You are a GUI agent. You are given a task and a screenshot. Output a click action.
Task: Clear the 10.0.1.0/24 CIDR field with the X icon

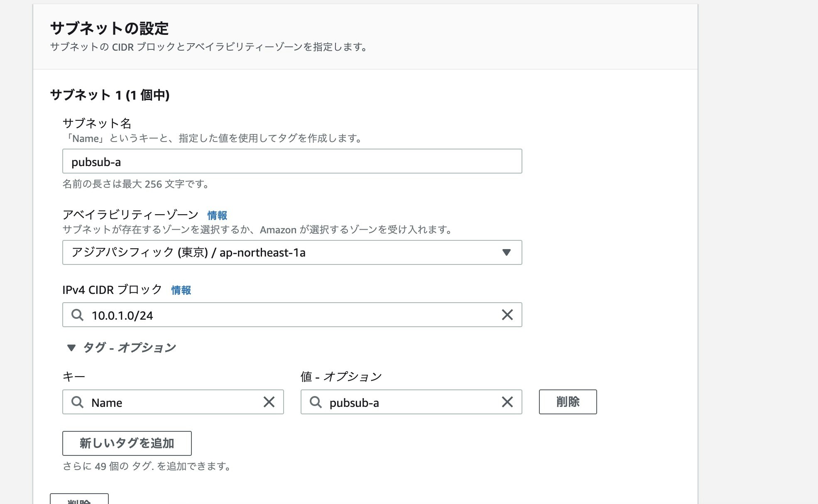(x=507, y=315)
